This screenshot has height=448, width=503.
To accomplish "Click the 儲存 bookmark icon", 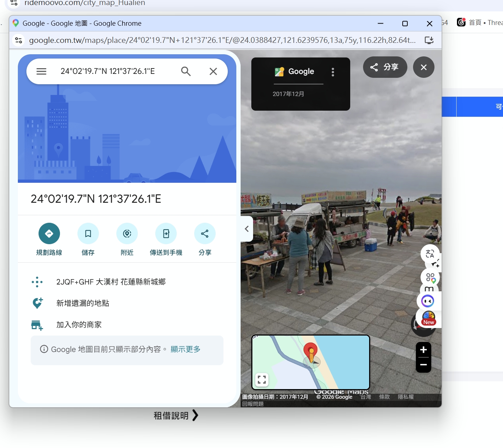I will [88, 233].
